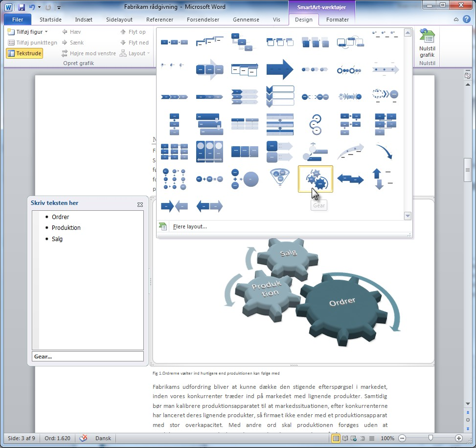
Task: Click Flere layout... option
Action: 190,226
